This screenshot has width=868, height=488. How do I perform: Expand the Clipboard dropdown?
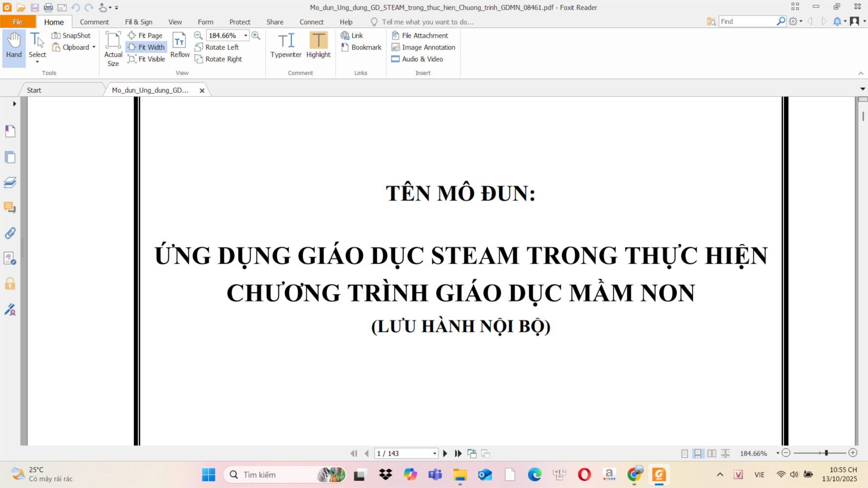pos(94,47)
